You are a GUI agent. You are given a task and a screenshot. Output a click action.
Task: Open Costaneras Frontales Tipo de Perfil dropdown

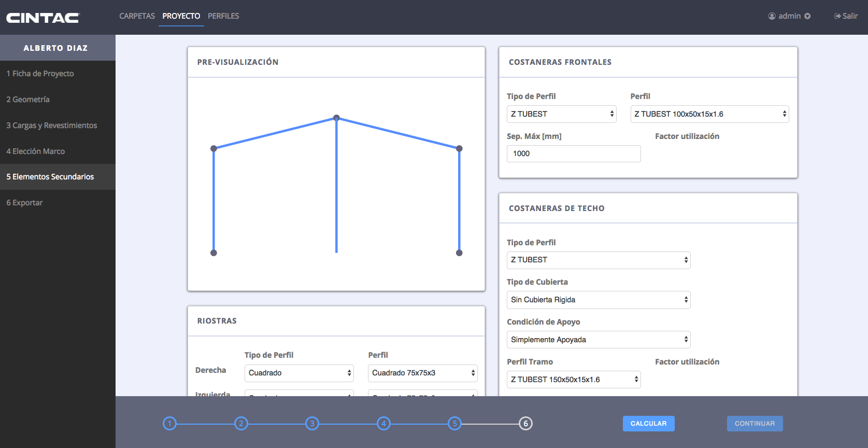pyautogui.click(x=561, y=114)
